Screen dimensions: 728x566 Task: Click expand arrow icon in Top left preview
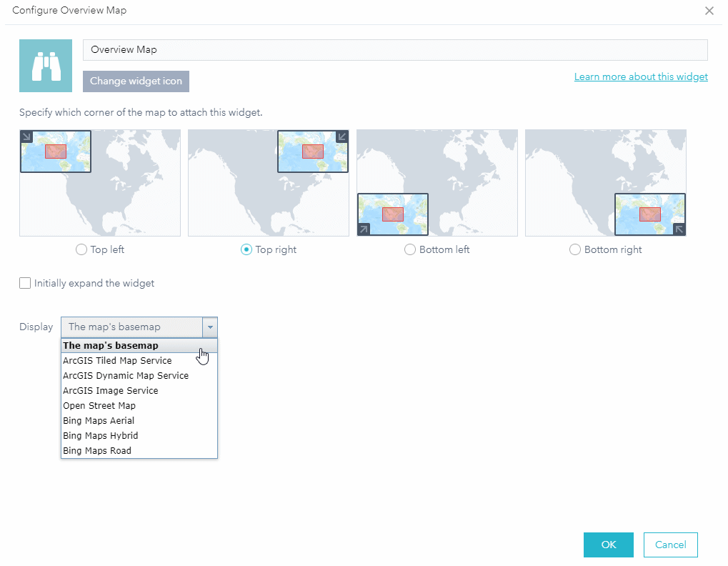(26, 136)
